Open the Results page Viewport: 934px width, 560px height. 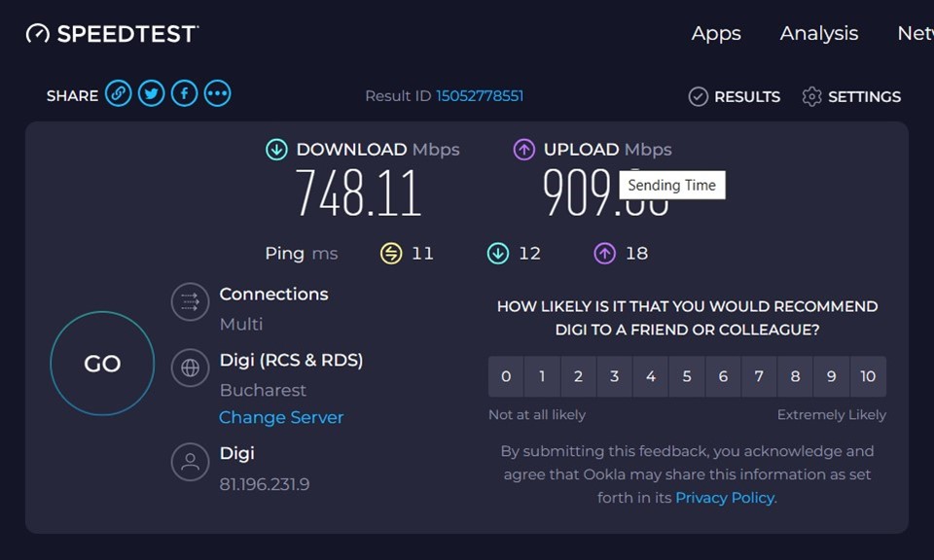(735, 96)
